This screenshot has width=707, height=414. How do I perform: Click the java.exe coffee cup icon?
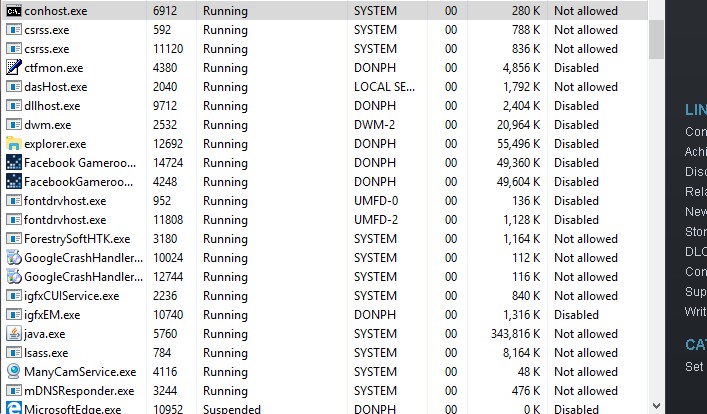coord(14,333)
